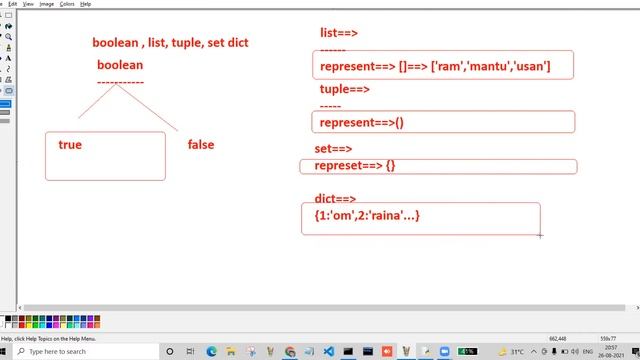Select the Text tool

click(9, 58)
